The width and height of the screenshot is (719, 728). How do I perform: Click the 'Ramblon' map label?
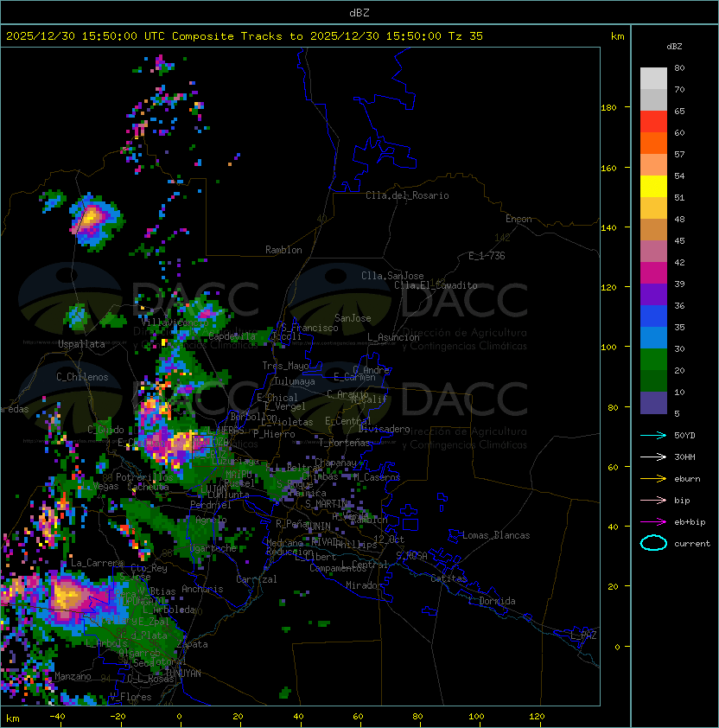283,250
